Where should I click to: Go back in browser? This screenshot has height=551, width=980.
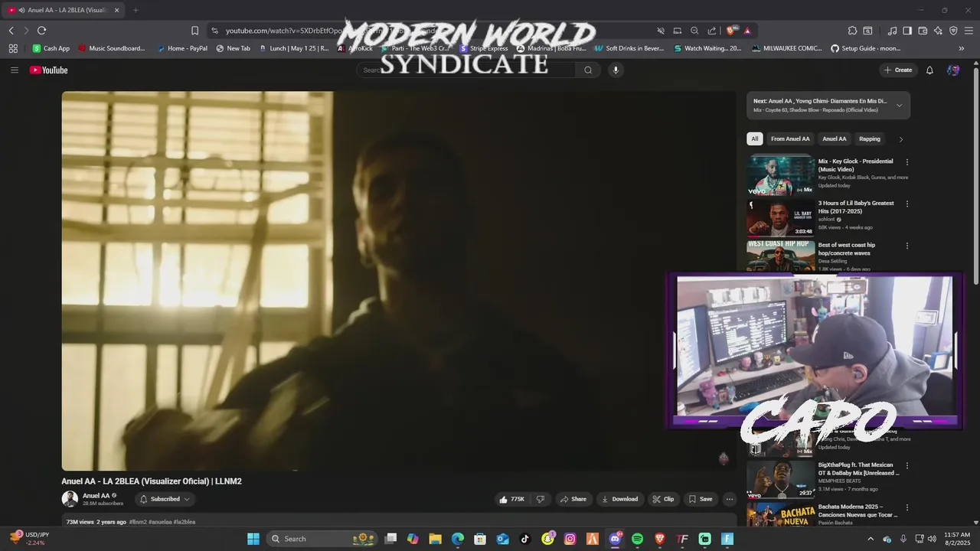point(11,31)
